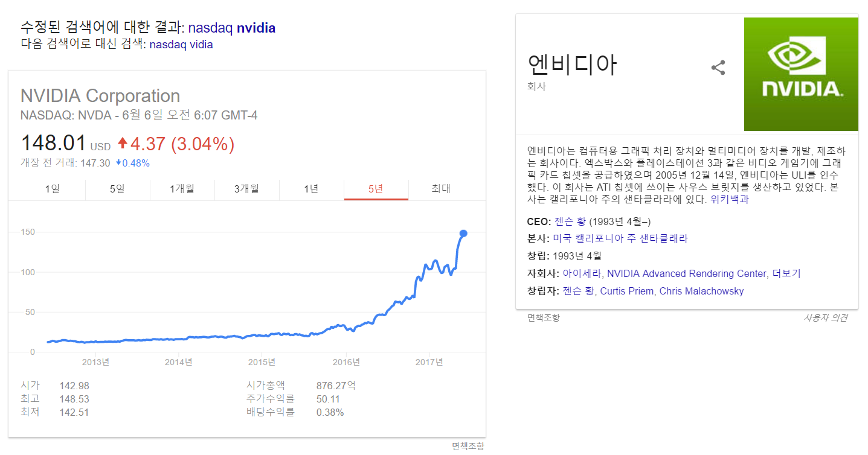Image resolution: width=868 pixels, height=455 pixels.
Task: Click the 2016년 axis label
Action: [x=346, y=361]
